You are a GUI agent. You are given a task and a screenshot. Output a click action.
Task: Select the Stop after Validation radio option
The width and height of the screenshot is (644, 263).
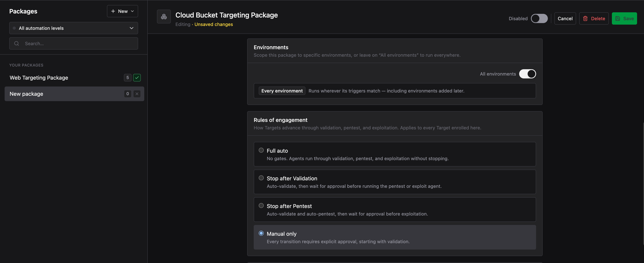pos(261,178)
